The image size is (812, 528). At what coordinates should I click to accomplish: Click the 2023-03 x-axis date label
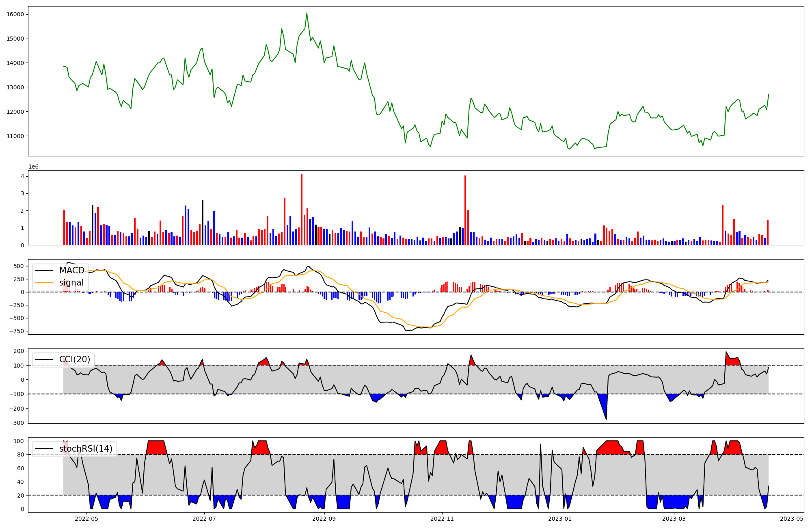674,519
